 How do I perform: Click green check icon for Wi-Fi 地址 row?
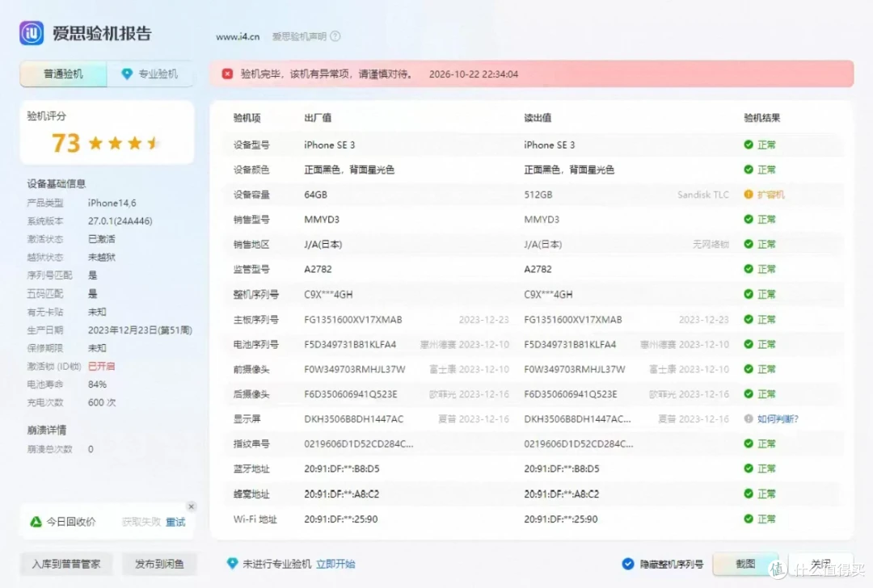pyautogui.click(x=749, y=519)
